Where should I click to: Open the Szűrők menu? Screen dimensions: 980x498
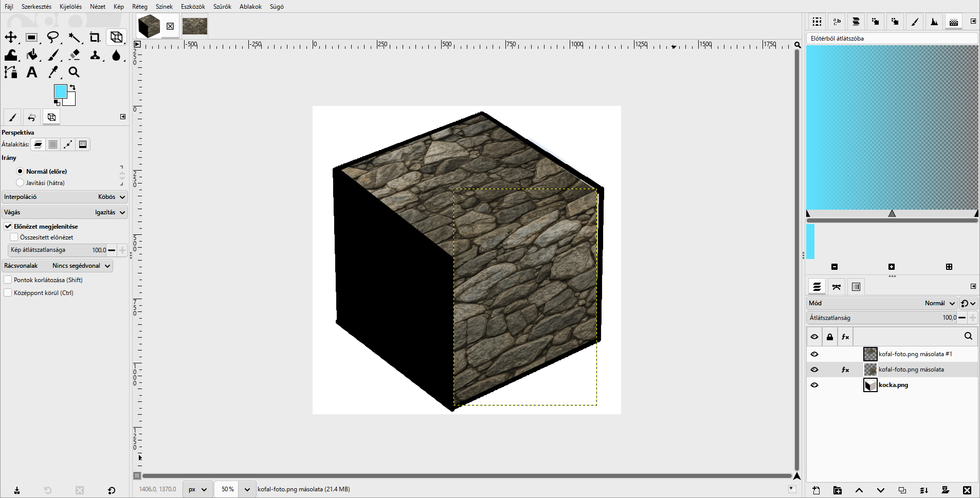222,7
